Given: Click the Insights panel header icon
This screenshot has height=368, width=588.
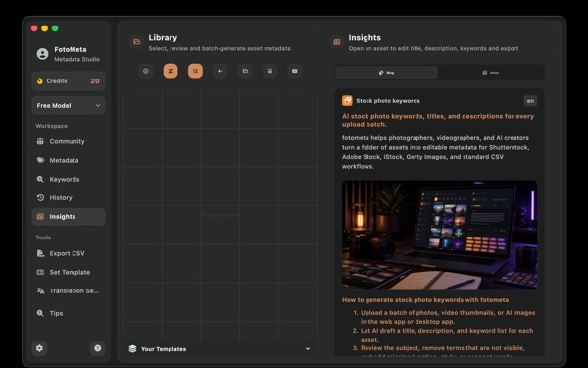Looking at the screenshot, I should (x=337, y=42).
